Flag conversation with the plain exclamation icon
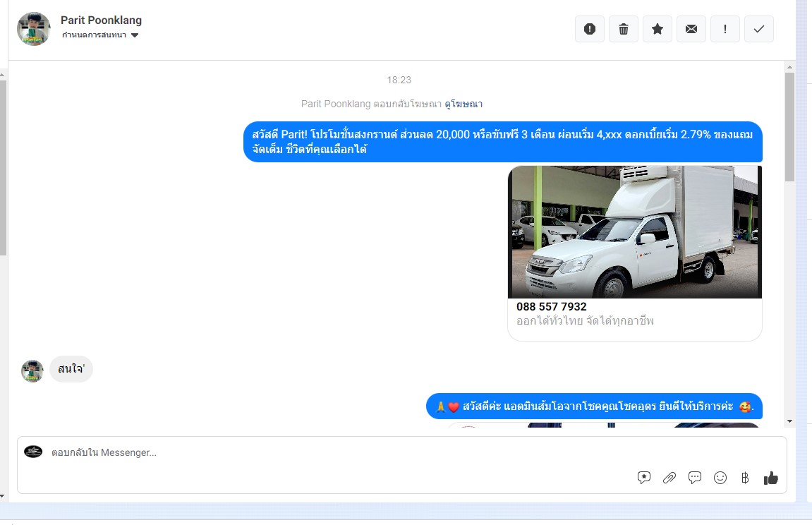 [725, 29]
